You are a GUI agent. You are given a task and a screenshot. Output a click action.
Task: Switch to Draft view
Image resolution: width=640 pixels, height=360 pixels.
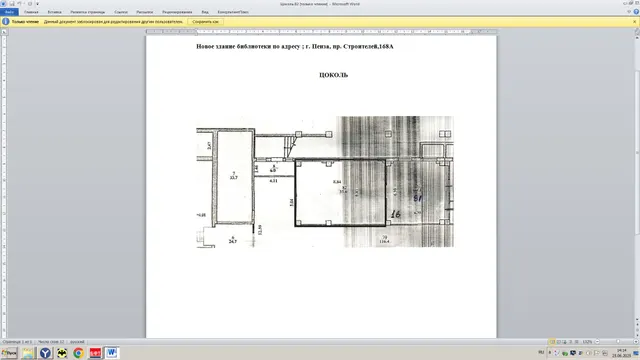(x=577, y=342)
